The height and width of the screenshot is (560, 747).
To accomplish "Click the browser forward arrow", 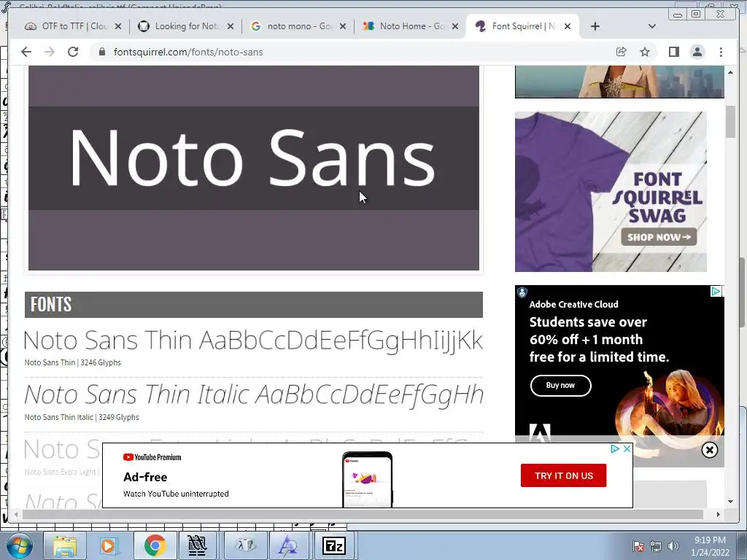I will 50,52.
